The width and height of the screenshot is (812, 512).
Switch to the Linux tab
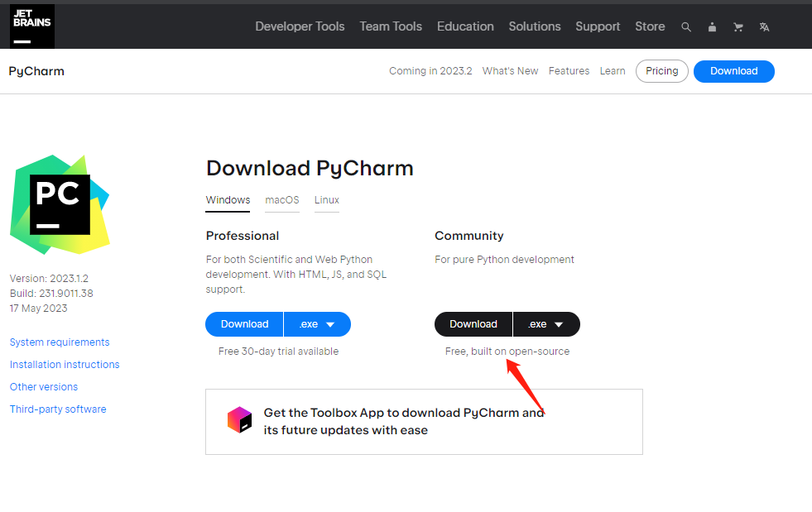[327, 200]
